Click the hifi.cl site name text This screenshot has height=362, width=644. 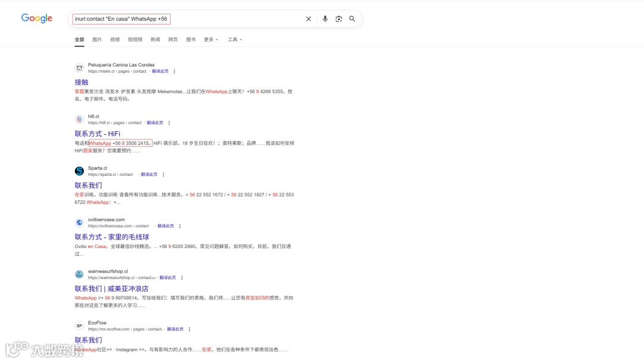tap(93, 116)
